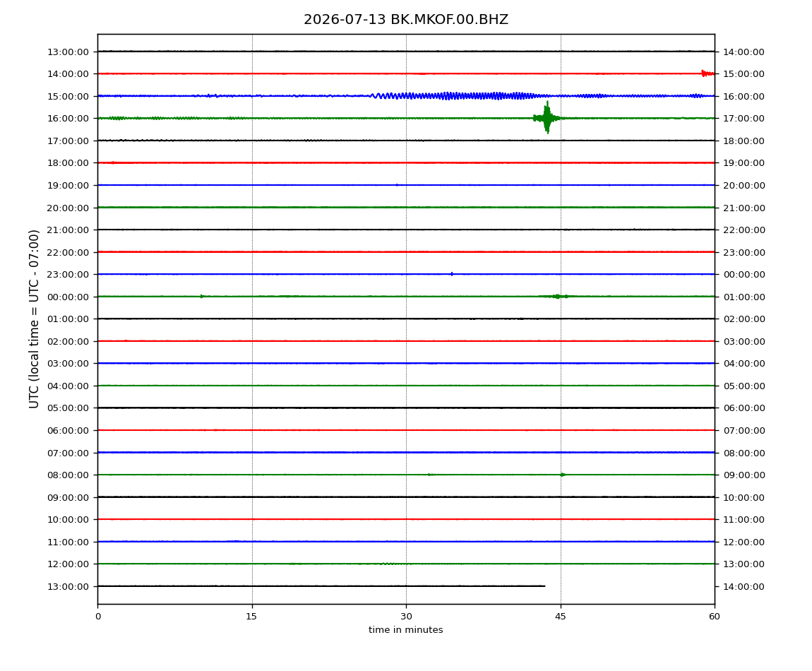Click the 17:00:00 right-side time label
812x671 pixels.
pyautogui.click(x=744, y=119)
